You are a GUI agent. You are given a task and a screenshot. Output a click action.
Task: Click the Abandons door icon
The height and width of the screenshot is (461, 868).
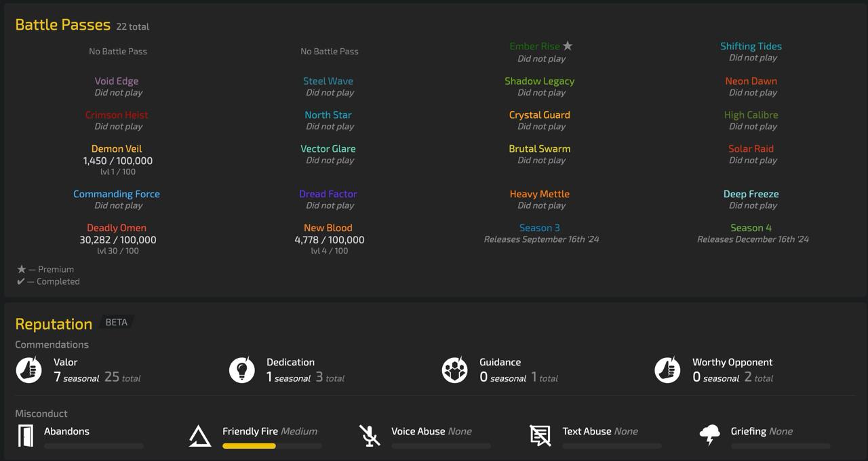26,436
